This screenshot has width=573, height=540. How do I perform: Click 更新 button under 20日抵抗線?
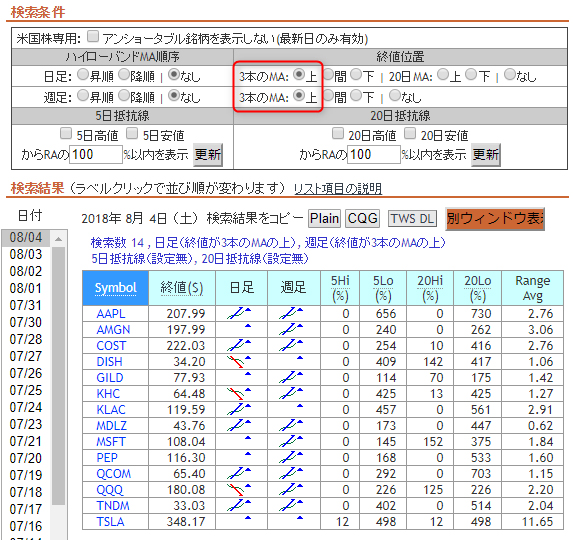[x=486, y=155]
